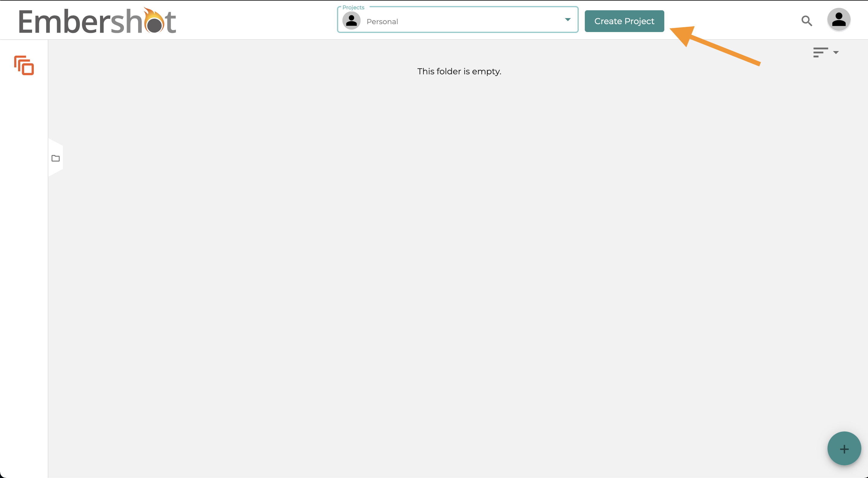
Task: Open the profile menu from the top-right avatar
Action: coord(839,20)
